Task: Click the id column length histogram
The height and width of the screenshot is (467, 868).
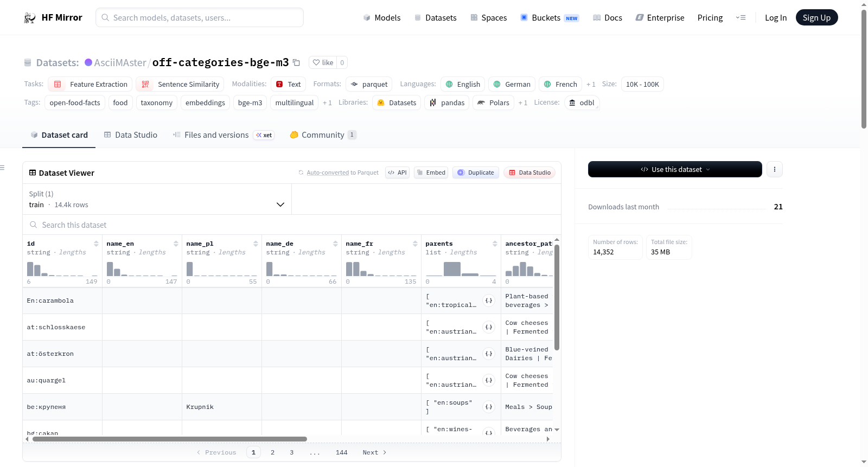Action: click(62, 269)
